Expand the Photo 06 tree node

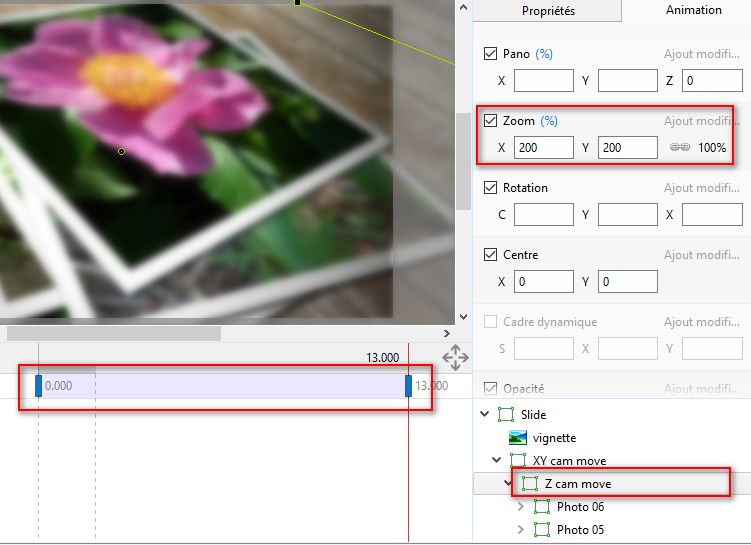[520, 507]
